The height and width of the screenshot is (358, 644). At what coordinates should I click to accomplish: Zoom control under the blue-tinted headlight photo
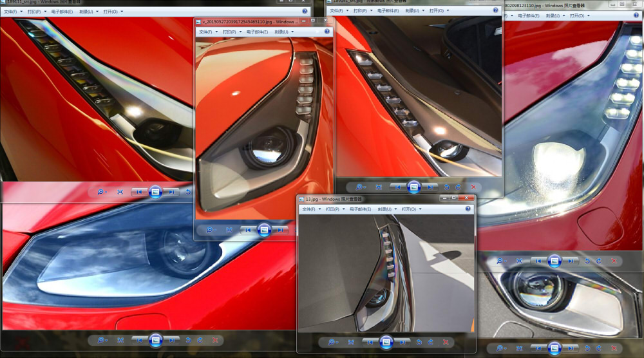(x=102, y=340)
